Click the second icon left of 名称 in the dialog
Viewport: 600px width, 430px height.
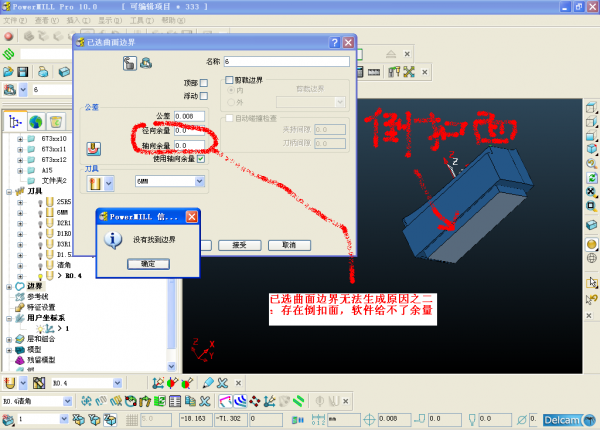(x=146, y=63)
